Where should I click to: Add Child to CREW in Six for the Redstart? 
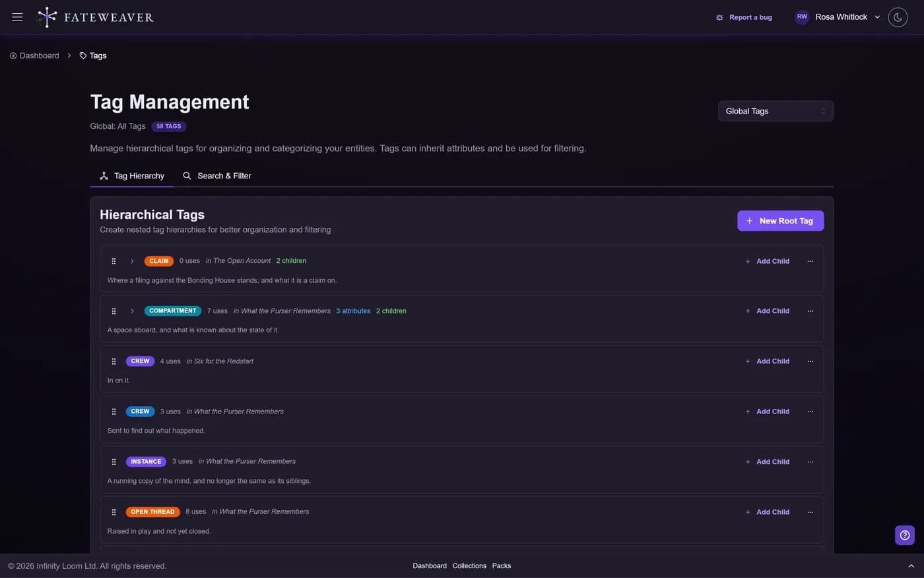(767, 361)
